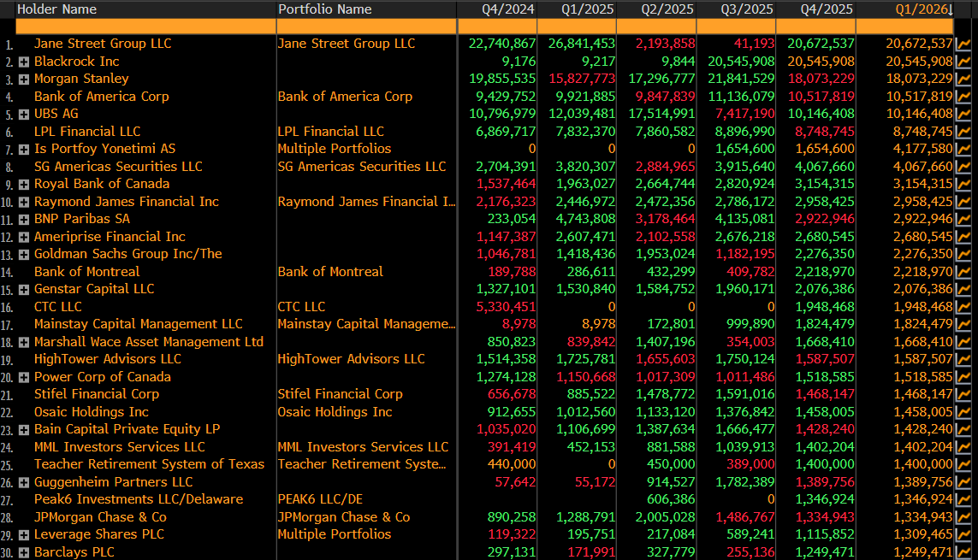Expand the BNP Paribas SA row
The width and height of the screenshot is (978, 560).
24,219
